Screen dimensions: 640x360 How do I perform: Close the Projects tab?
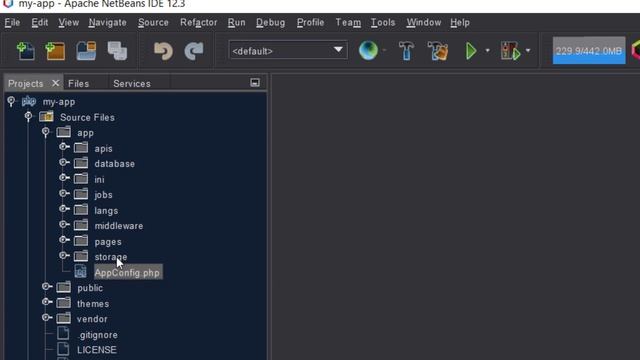click(56, 83)
